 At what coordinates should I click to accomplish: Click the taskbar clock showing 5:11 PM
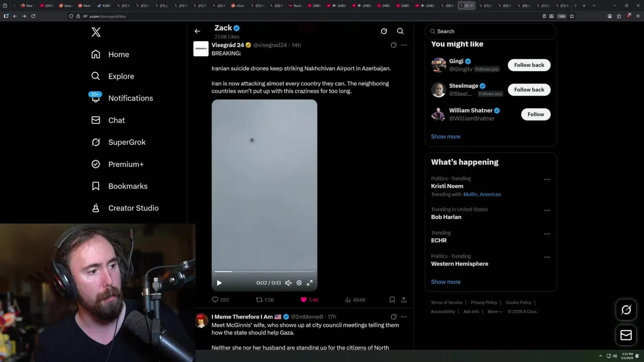tap(627, 356)
